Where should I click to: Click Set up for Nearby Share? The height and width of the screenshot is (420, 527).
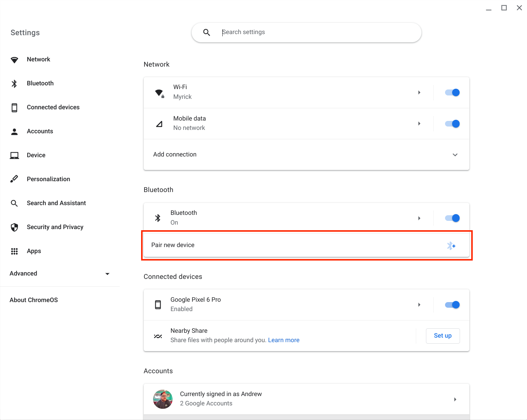pyautogui.click(x=442, y=336)
